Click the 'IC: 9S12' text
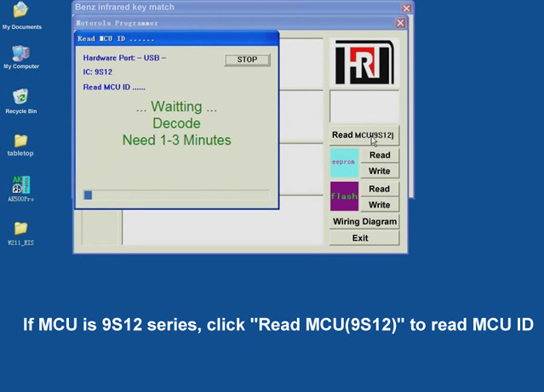The image size is (544, 392). (x=98, y=72)
